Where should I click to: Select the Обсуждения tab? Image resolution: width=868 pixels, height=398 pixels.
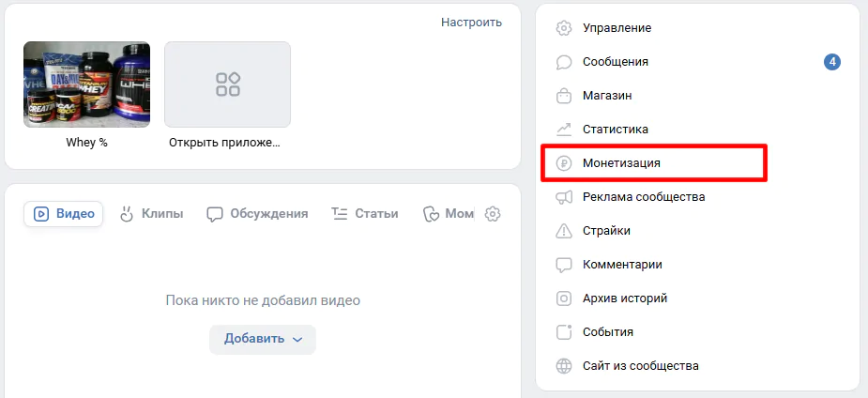(x=258, y=214)
